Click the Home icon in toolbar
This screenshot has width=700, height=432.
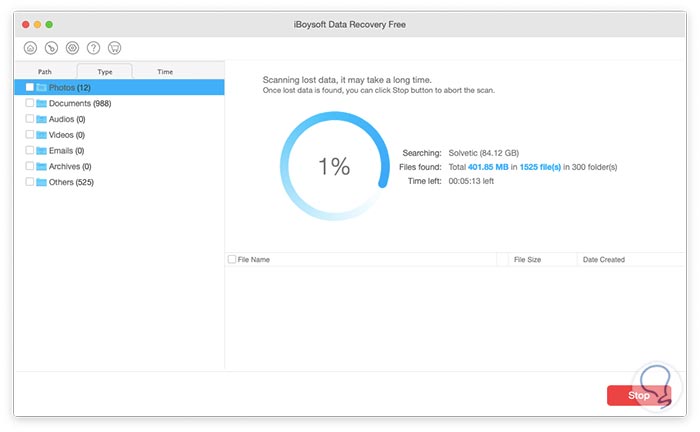tap(30, 47)
